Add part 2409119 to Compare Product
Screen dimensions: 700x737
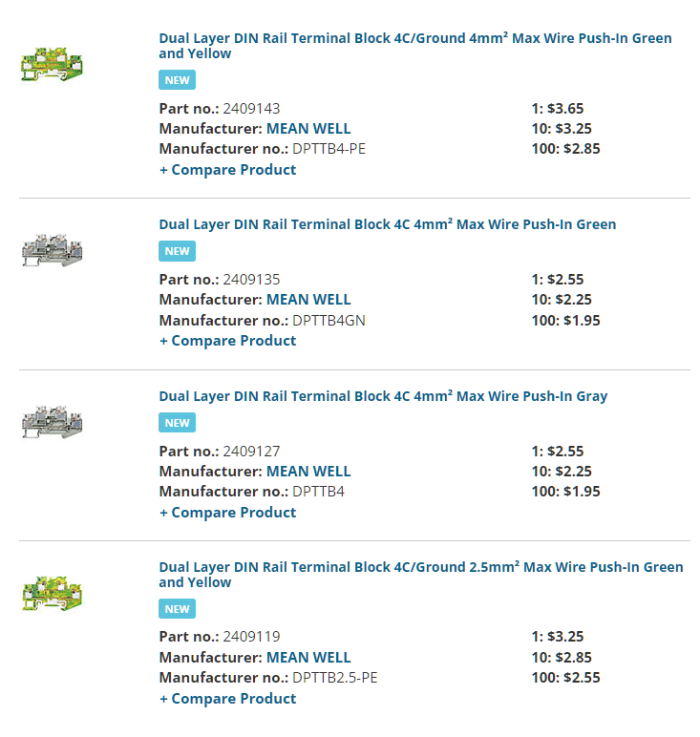[227, 699]
